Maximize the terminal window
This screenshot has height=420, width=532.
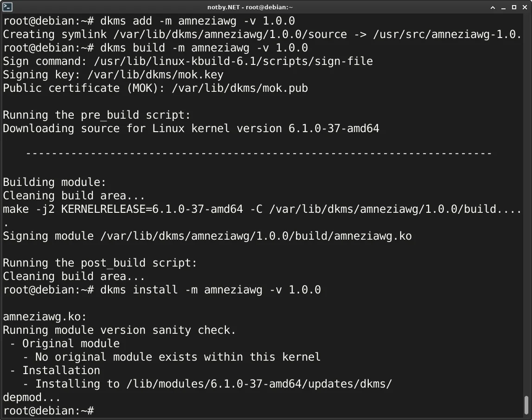(514, 7)
